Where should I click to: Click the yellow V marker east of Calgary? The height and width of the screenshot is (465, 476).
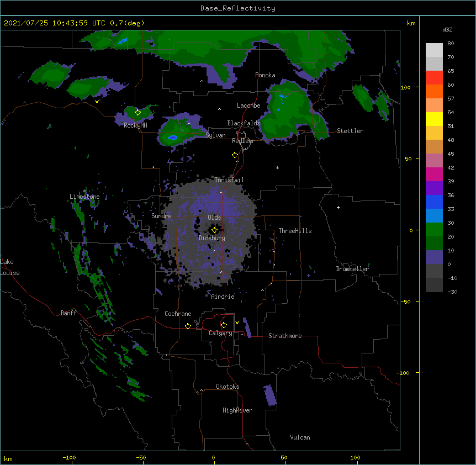click(237, 323)
